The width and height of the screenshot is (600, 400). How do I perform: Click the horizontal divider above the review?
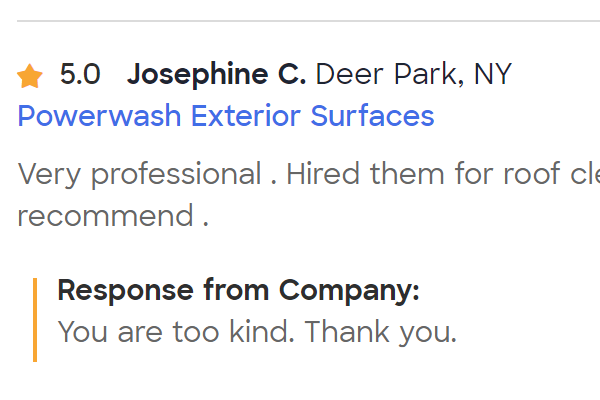[300, 20]
